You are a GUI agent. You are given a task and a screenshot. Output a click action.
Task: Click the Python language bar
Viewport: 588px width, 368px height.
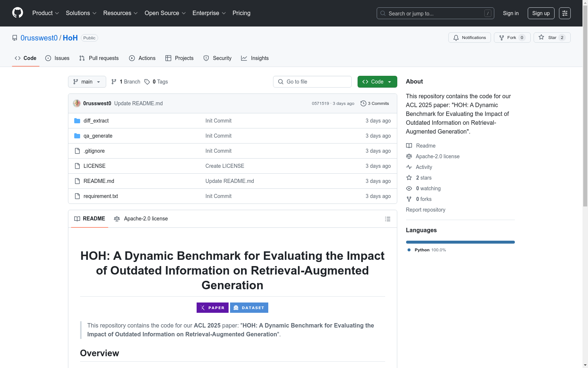460,242
